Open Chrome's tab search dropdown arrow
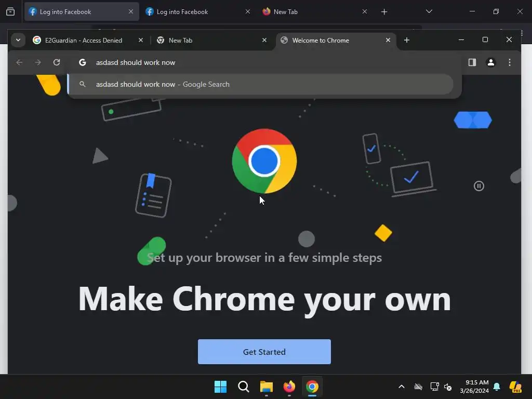The image size is (532, 399). pyautogui.click(x=18, y=40)
